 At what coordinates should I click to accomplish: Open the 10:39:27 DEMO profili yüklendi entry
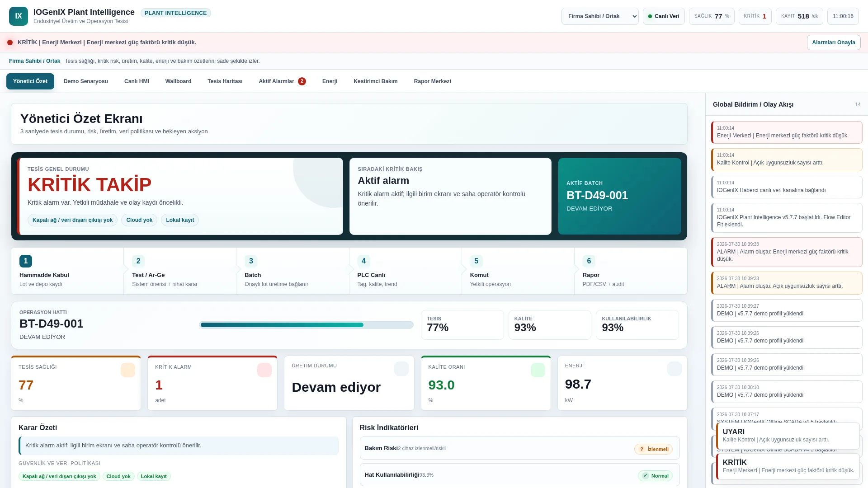pyautogui.click(x=787, y=310)
